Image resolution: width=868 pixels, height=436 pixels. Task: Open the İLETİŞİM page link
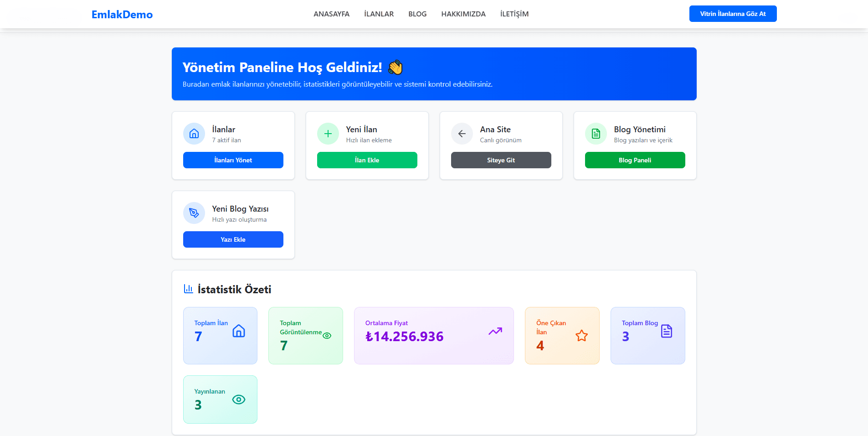pyautogui.click(x=514, y=14)
